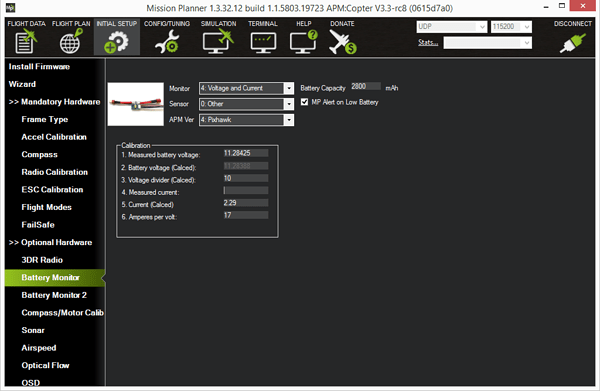The height and width of the screenshot is (391, 600).
Task: Open the baud rate 115200 dropdown
Action: tap(511, 26)
